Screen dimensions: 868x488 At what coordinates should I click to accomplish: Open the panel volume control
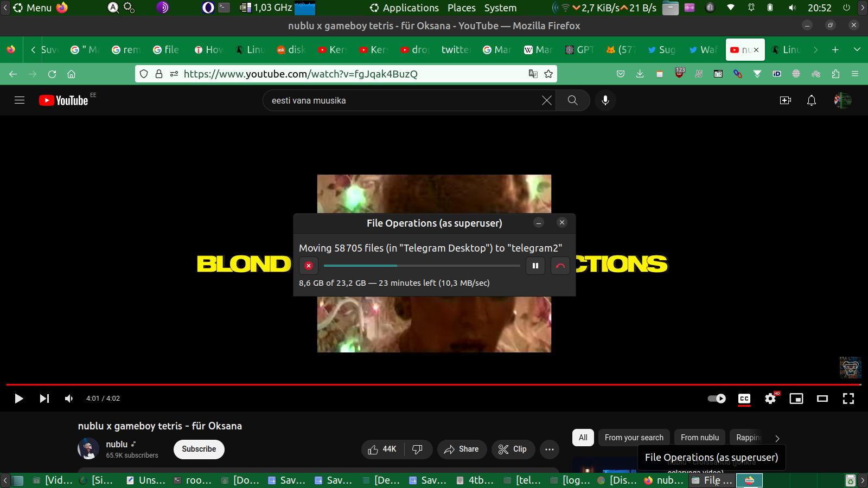point(792,8)
